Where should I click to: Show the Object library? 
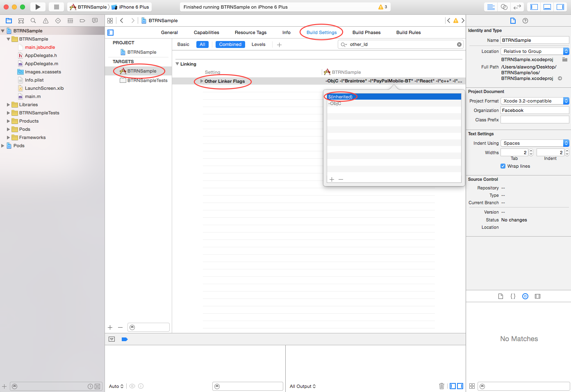[525, 296]
